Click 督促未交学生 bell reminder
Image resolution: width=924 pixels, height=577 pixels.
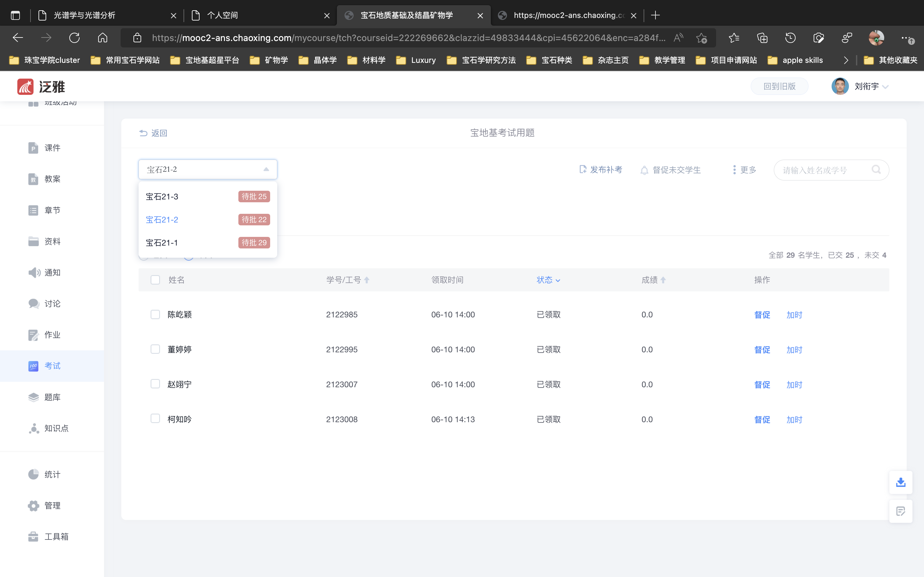[671, 170]
